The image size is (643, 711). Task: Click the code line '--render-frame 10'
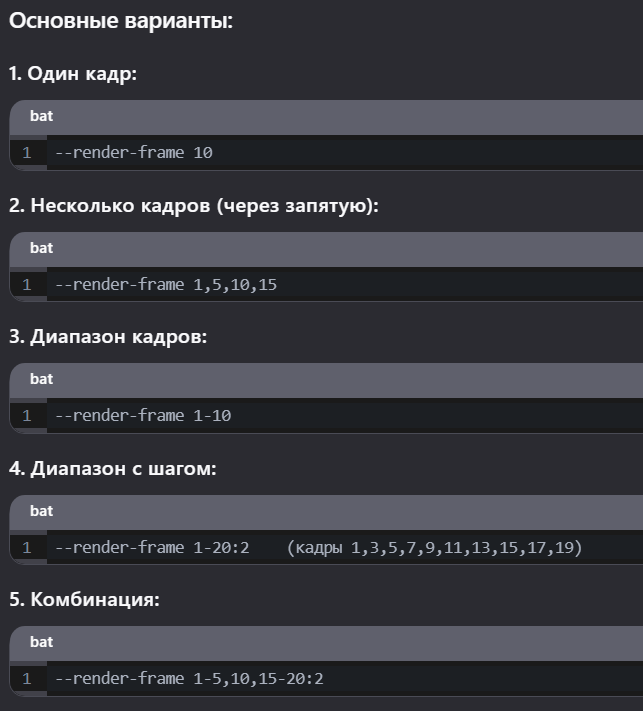pos(133,153)
